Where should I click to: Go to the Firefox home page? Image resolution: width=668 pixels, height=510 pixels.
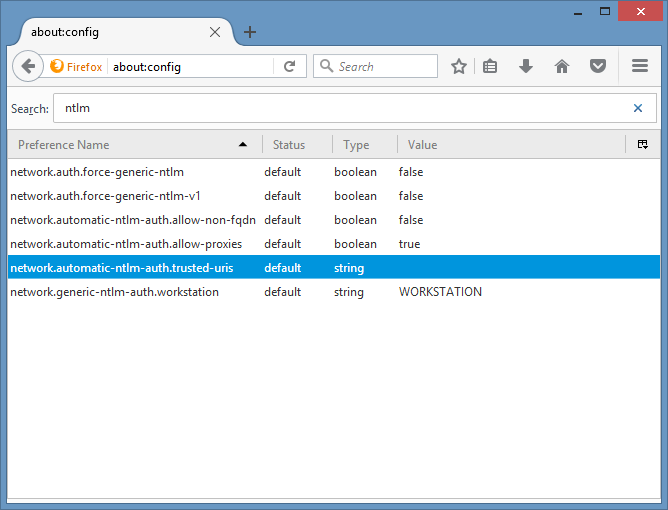pos(562,66)
